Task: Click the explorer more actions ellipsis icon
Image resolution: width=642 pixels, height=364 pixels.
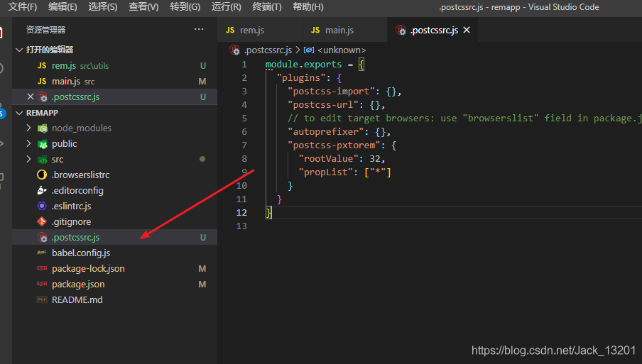Action: click(199, 30)
